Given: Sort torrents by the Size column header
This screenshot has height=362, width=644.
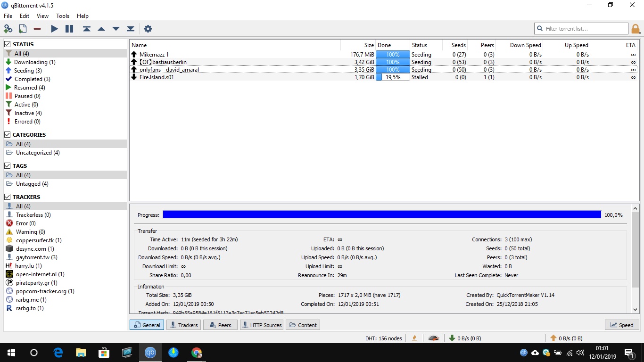Looking at the screenshot, I should 369,45.
